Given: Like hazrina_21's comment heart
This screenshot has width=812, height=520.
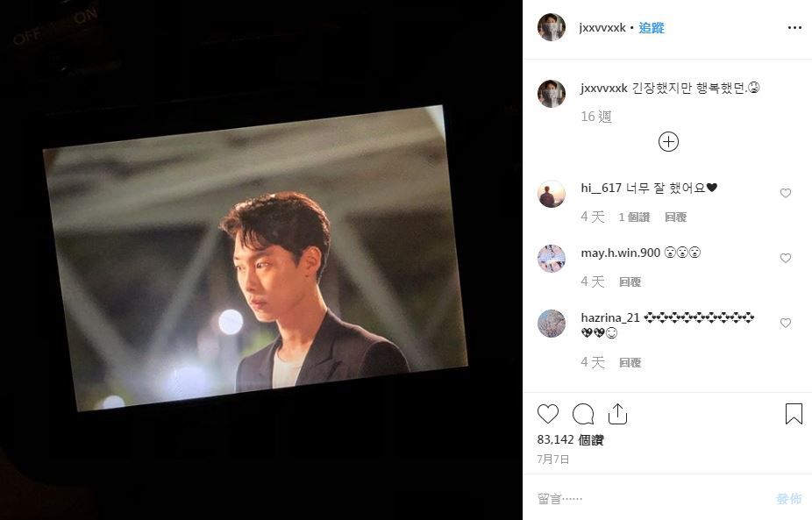Looking at the screenshot, I should pos(785,323).
